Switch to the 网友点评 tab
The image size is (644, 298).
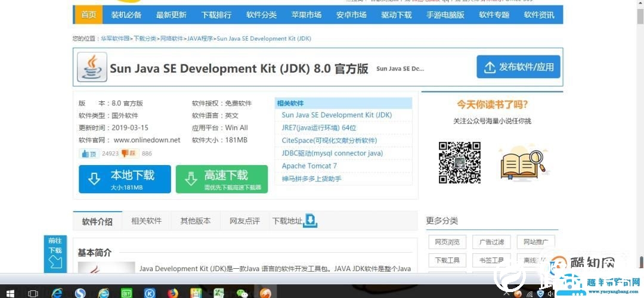pyautogui.click(x=245, y=221)
